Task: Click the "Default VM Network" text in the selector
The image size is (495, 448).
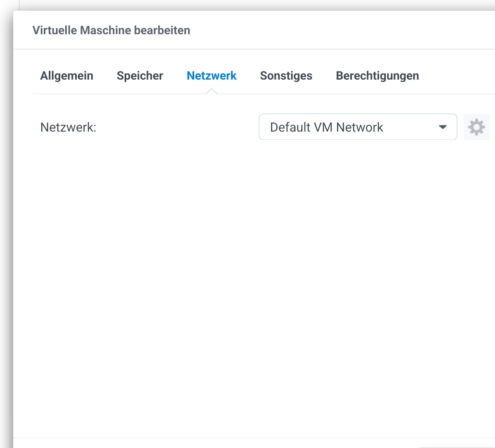Action: (326, 127)
